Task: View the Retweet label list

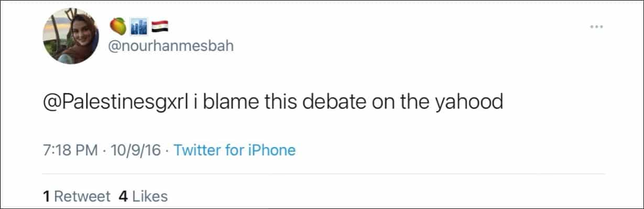Action: 82,197
